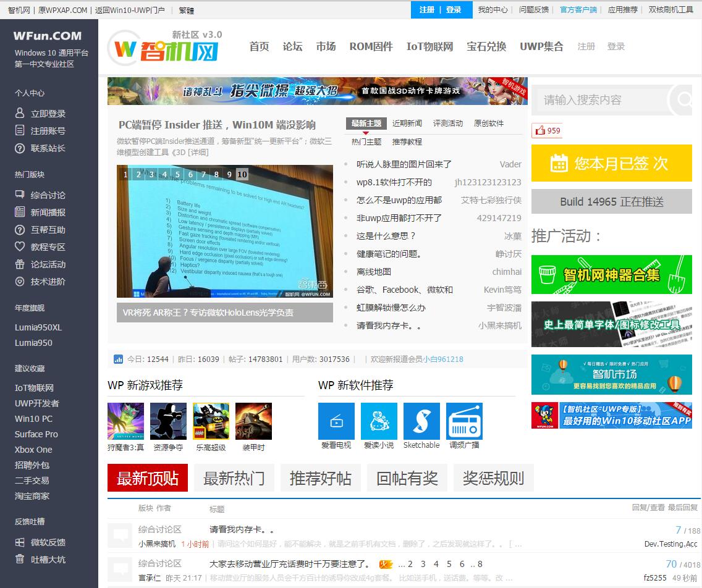Select slide number 5 on carousel
This screenshot has width=702, height=588.
point(178,175)
